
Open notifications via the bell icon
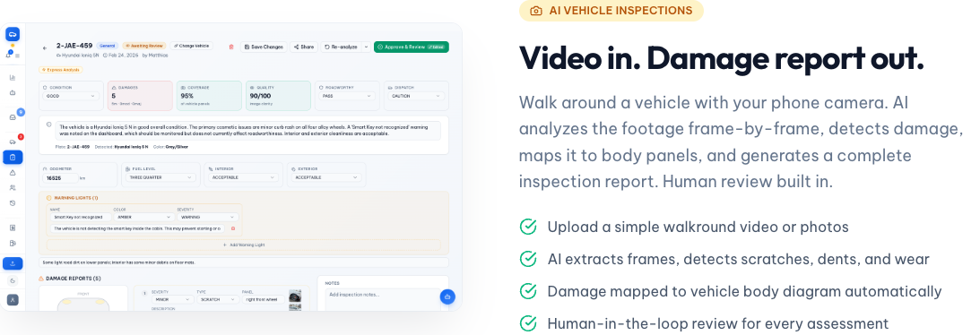click(x=9, y=55)
